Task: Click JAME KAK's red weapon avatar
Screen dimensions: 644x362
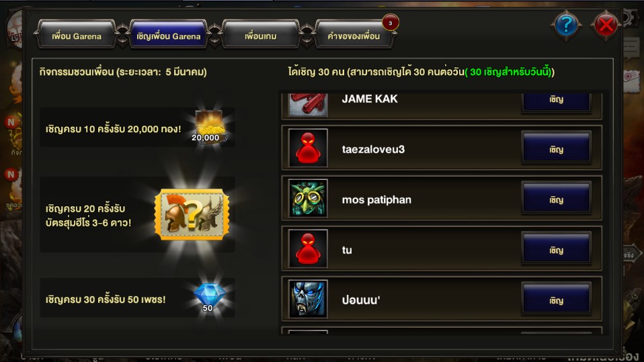Action: (308, 105)
